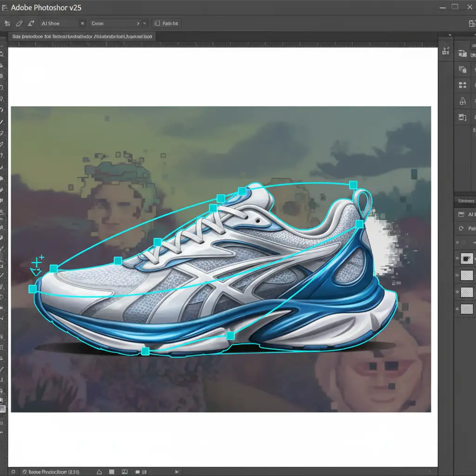This screenshot has width=476, height=476.
Task: Click the Paths button in the options bar
Action: (166, 23)
